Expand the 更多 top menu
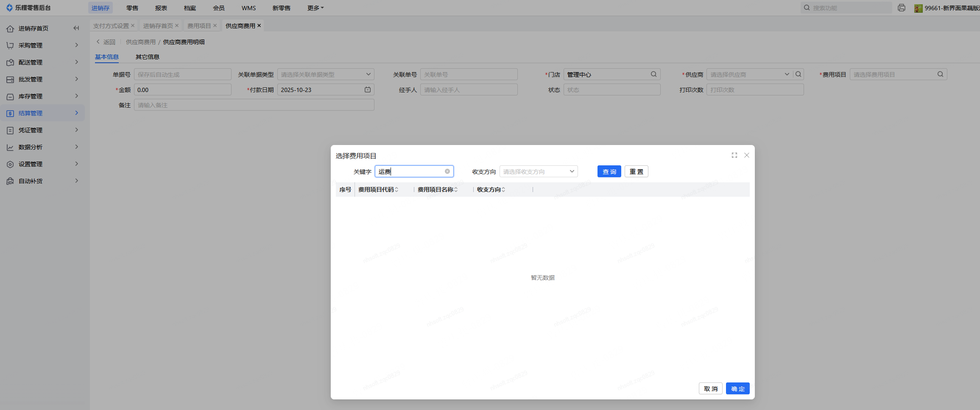The width and height of the screenshot is (980, 410). tap(315, 8)
